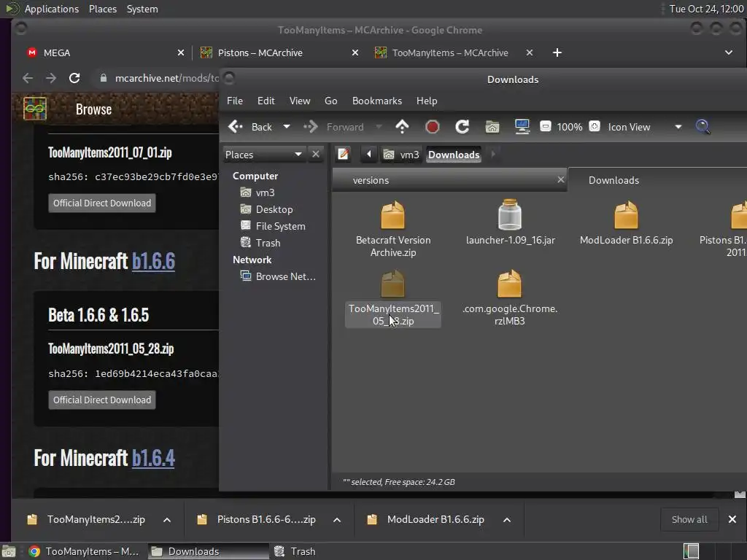Open the Applications menu in the panel
Viewport: 747px width, 560px height.
(x=52, y=9)
